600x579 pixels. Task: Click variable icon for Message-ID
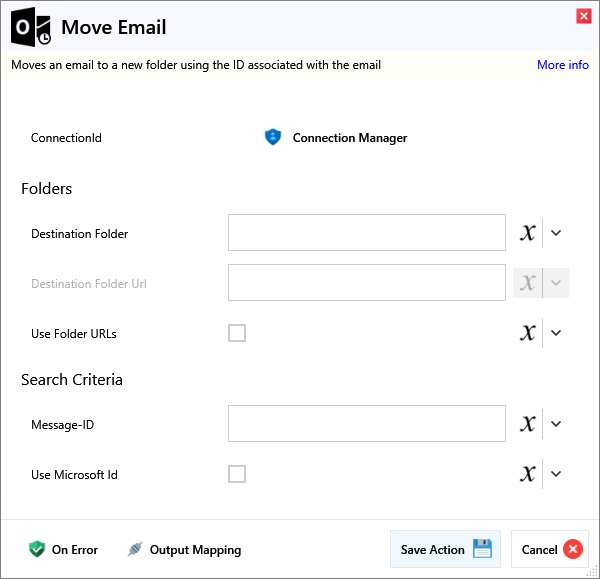pyautogui.click(x=528, y=424)
